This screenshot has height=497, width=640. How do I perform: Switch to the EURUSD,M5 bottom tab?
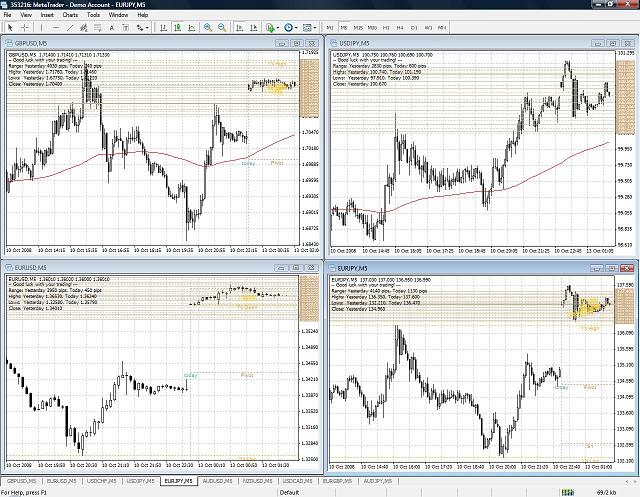(x=61, y=481)
